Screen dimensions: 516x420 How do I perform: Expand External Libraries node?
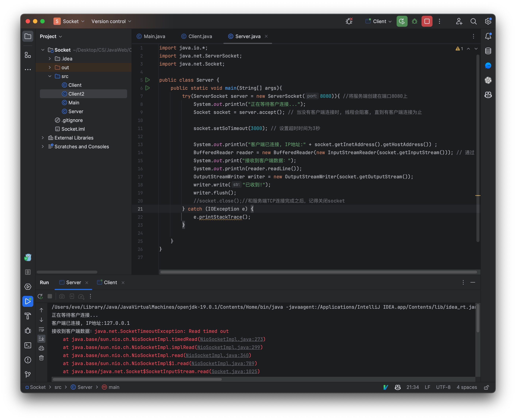coord(43,138)
